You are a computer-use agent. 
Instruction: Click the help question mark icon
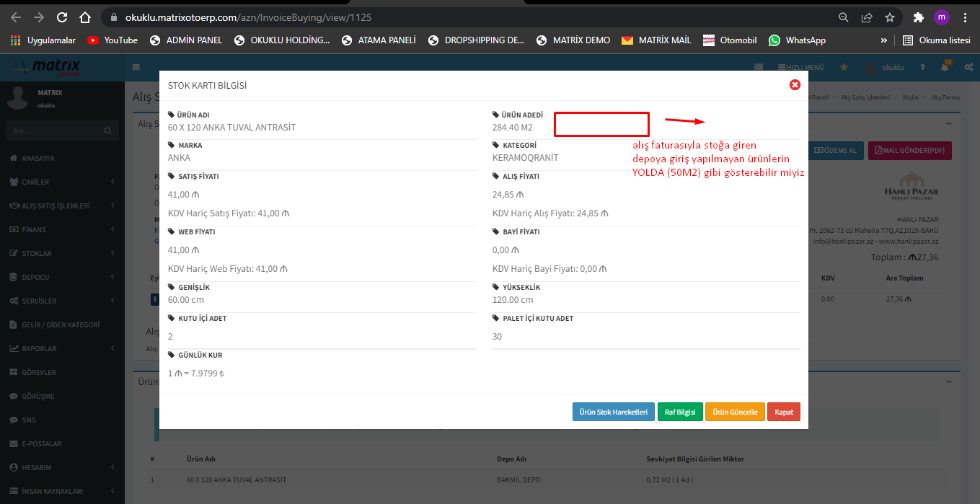click(x=922, y=67)
